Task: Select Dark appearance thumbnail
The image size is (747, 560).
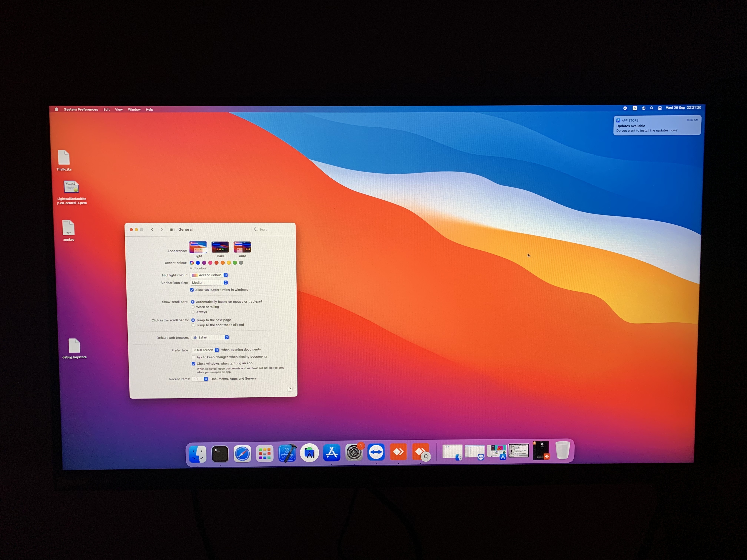Action: click(220, 247)
